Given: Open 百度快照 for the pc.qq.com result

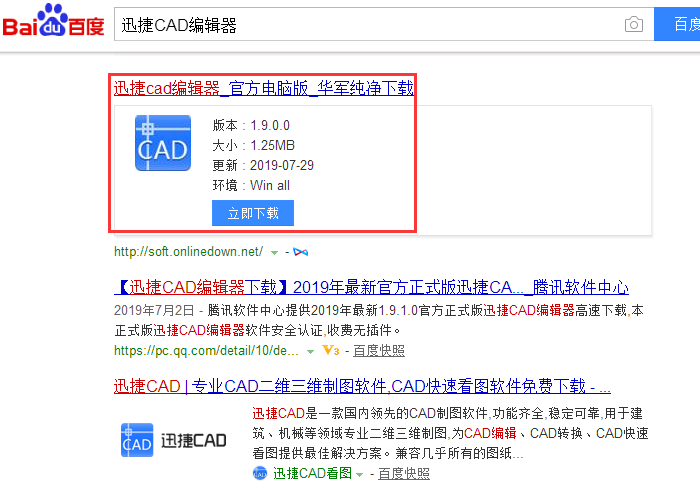Looking at the screenshot, I should tap(379, 351).
